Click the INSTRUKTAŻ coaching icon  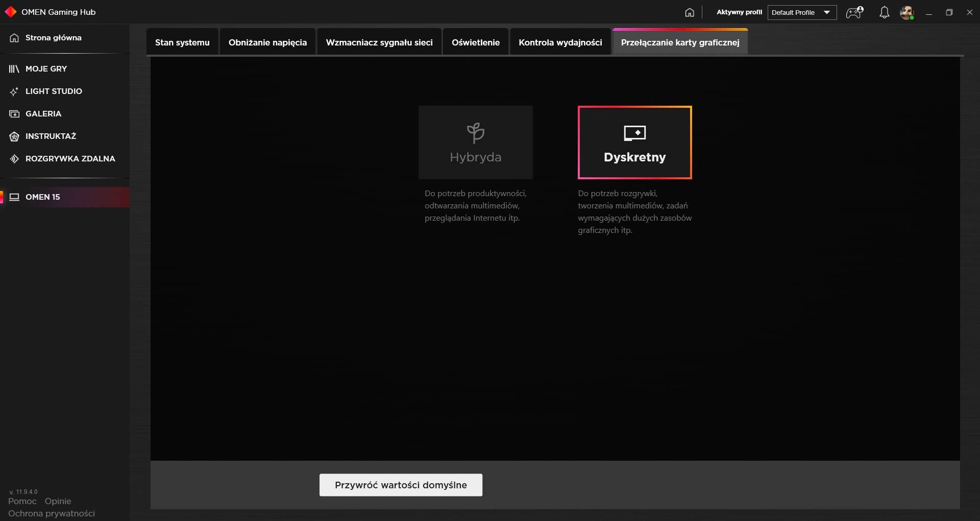14,136
